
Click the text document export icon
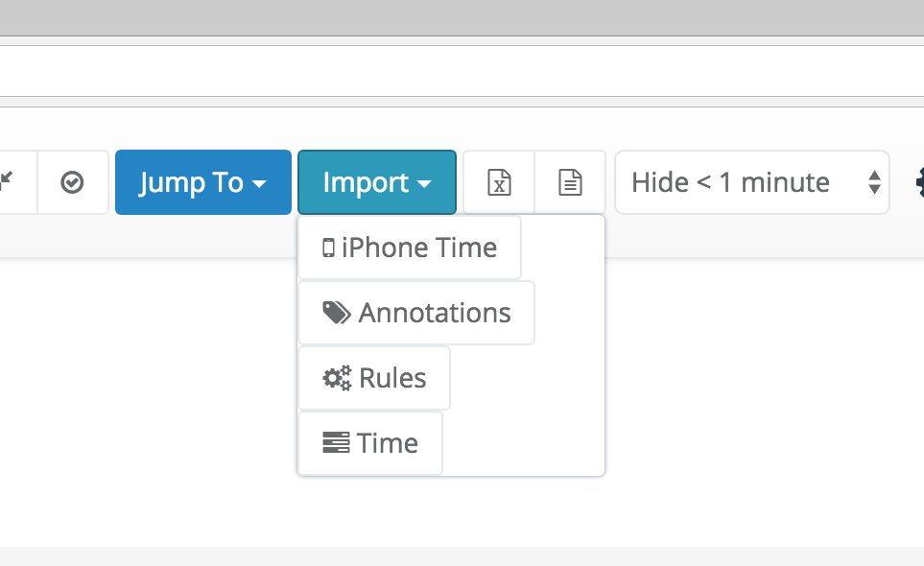[570, 182]
